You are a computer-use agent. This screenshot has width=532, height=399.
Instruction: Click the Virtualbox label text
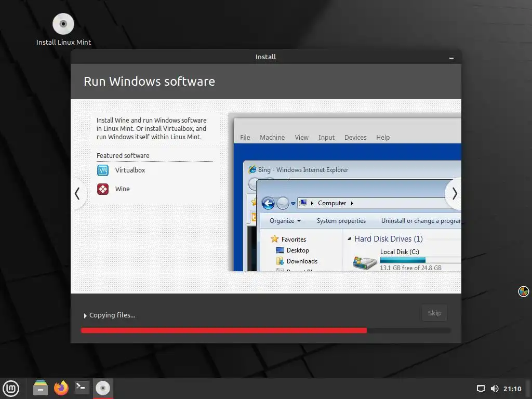click(130, 170)
